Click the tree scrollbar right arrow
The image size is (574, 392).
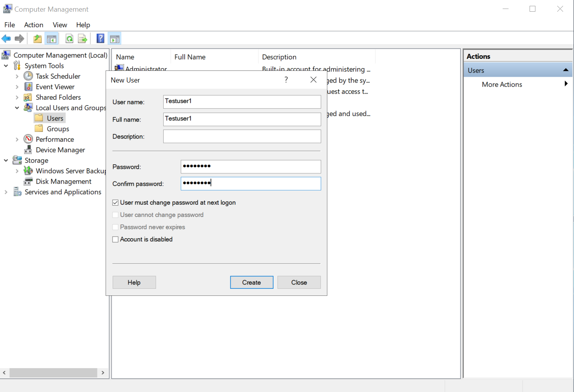pos(103,373)
